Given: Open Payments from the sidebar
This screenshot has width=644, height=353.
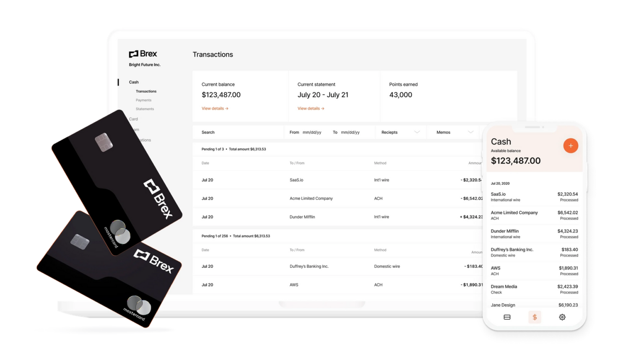Looking at the screenshot, I should tap(143, 100).
